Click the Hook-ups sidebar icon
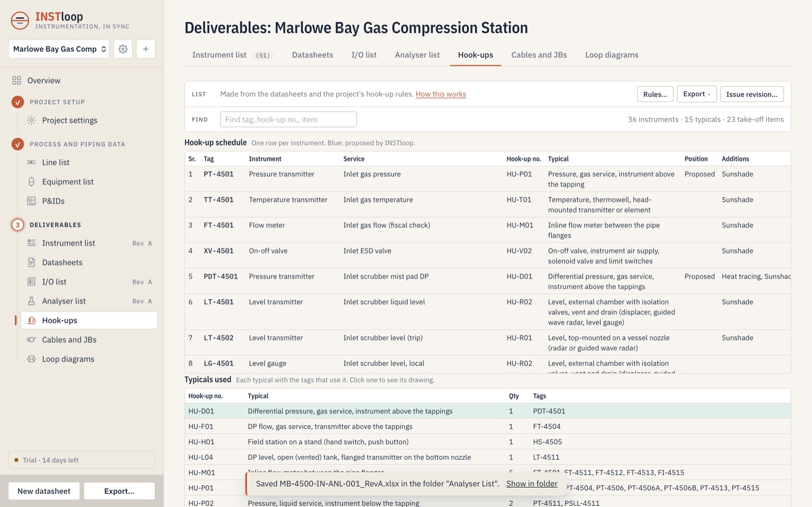This screenshot has width=812, height=507. (31, 320)
